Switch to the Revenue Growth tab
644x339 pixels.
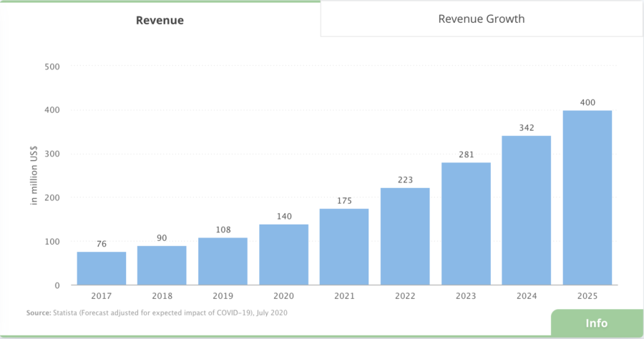coord(481,19)
